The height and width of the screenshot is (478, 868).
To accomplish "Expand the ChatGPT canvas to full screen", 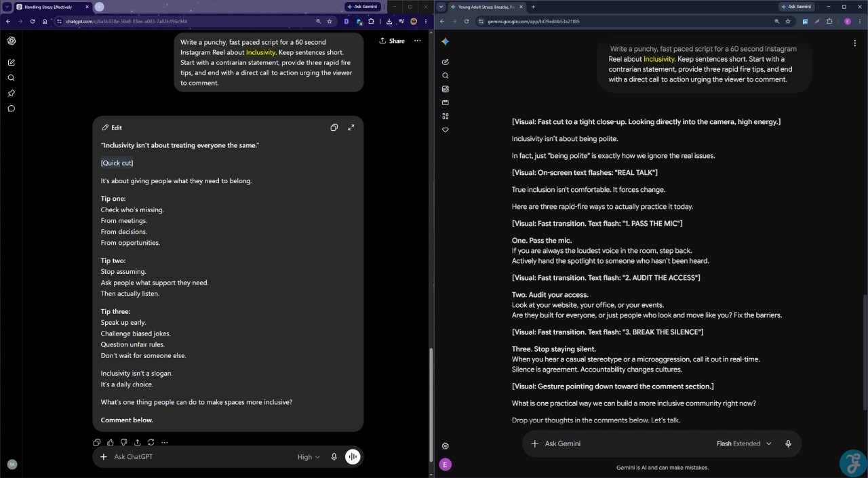I will 351,127.
